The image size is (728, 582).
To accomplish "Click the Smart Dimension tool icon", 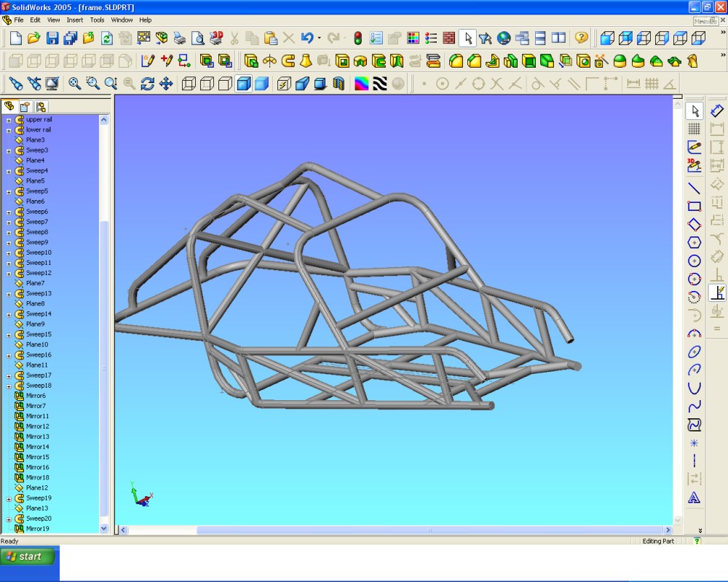I will point(717,111).
